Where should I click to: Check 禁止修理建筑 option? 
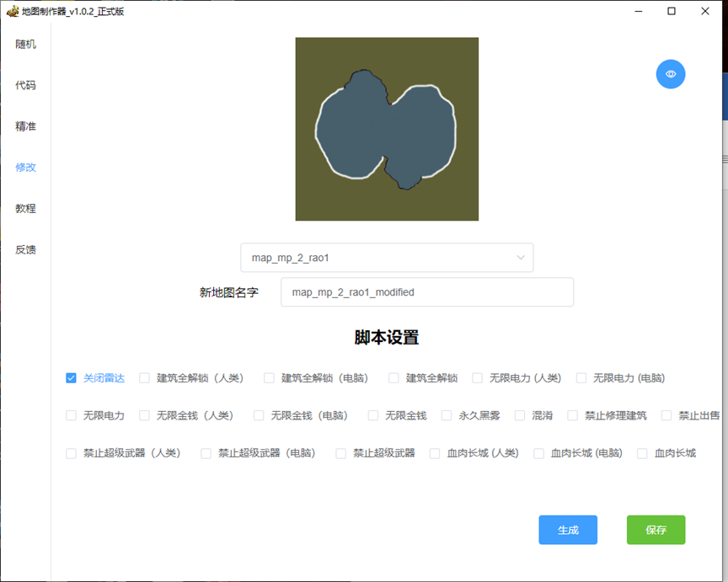point(572,415)
